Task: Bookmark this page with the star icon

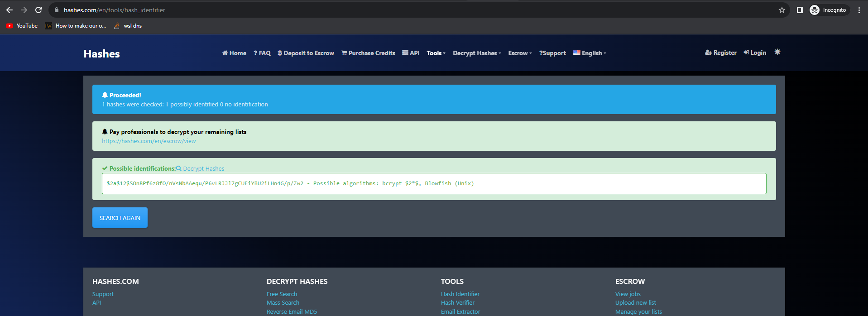Action: [782, 10]
